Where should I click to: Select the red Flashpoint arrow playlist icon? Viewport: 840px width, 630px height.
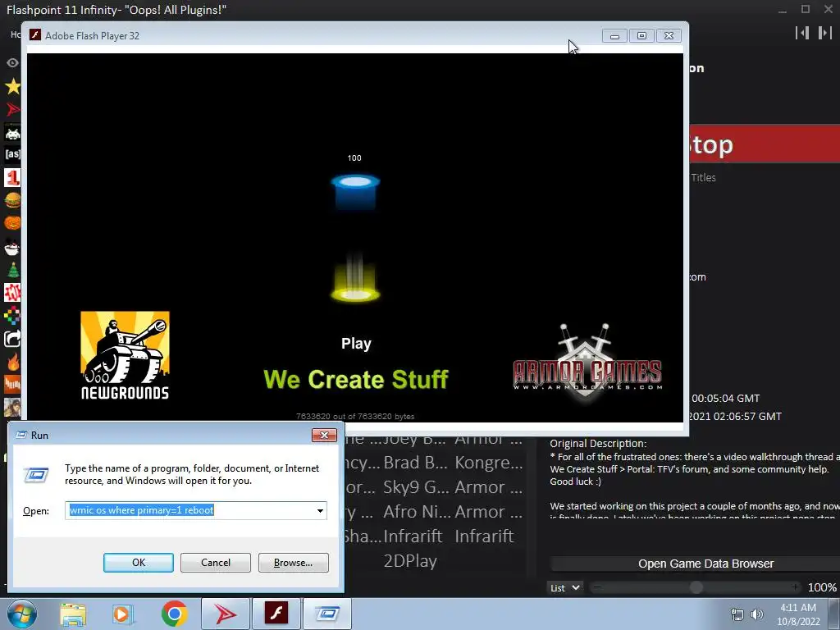(12, 109)
